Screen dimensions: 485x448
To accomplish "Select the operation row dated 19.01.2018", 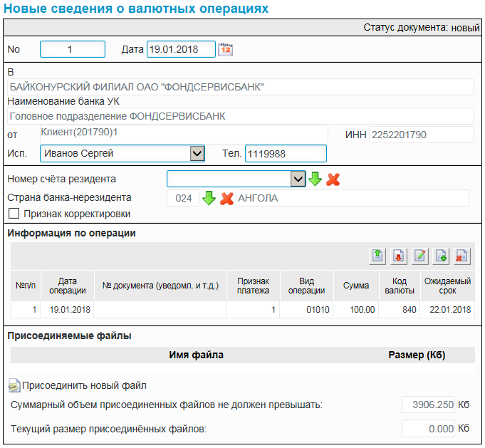I will tap(242, 310).
